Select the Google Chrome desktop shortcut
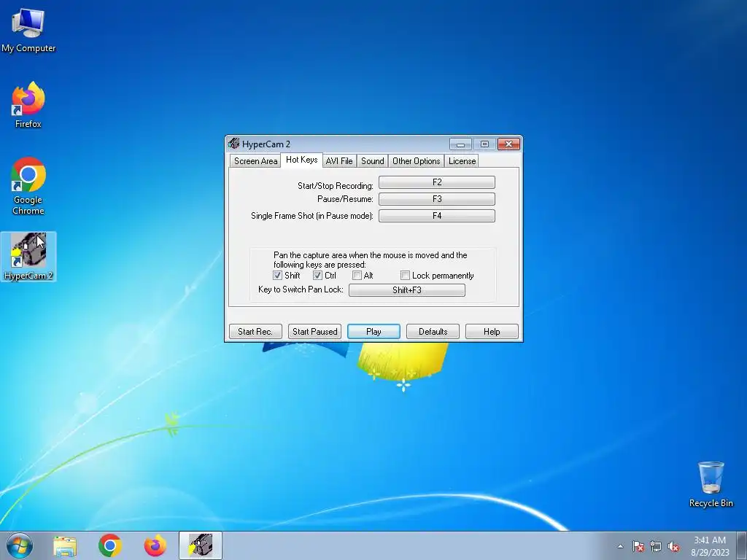This screenshot has width=747, height=560. (x=28, y=186)
